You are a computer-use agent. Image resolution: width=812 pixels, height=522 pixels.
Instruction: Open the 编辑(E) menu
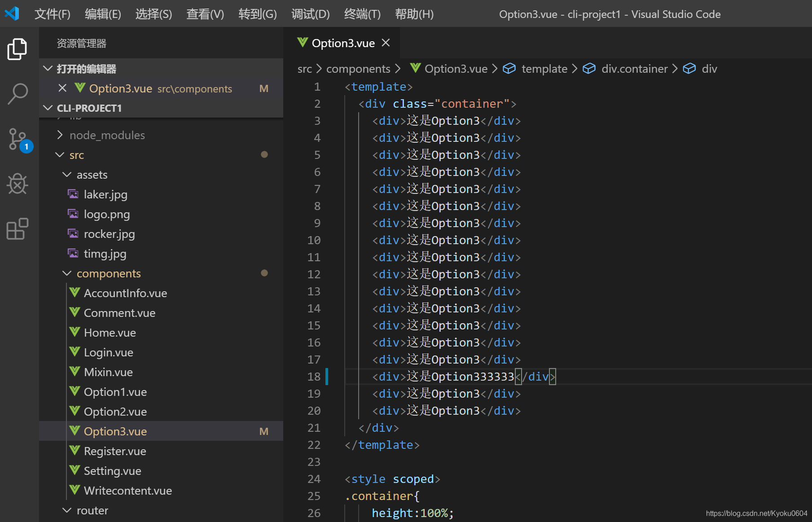(103, 14)
